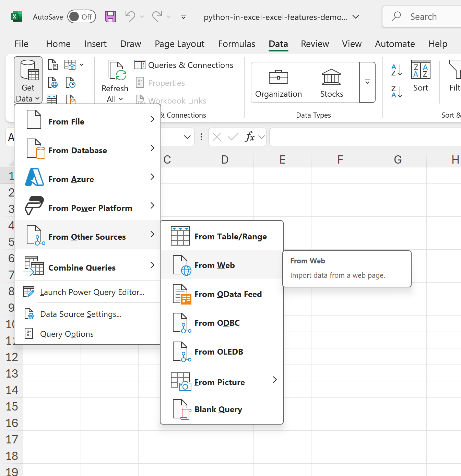Click the Undo arrow icon
The image size is (461, 476).
(x=130, y=16)
